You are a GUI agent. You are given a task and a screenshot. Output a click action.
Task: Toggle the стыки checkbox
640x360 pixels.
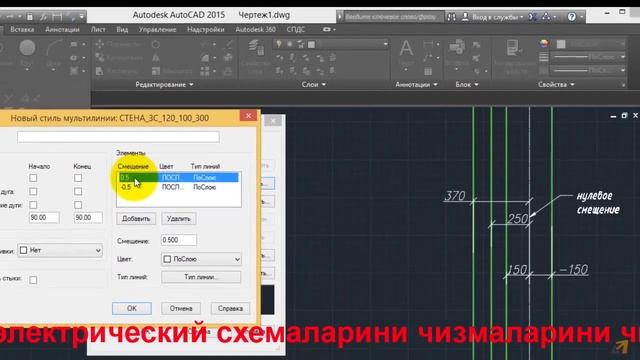33,280
